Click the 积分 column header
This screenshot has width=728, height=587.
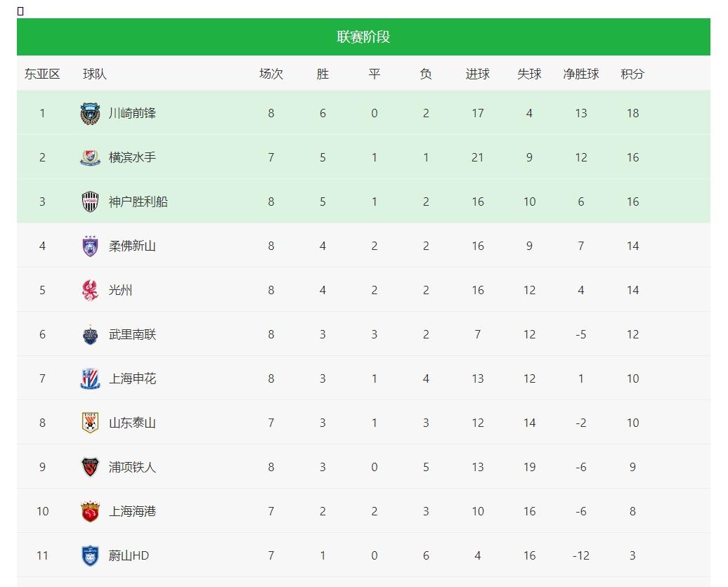click(632, 74)
